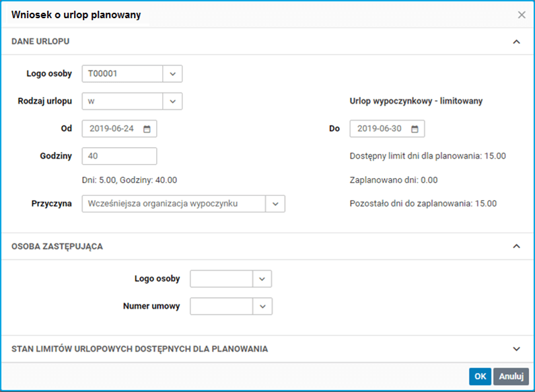
Task: Expand the Przyczyna dropdown list
Action: coord(275,204)
